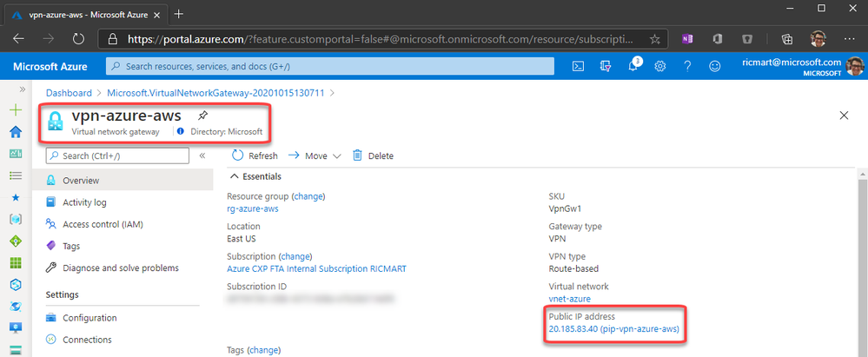This screenshot has height=357, width=868.
Task: Open All services list icon
Action: coord(16,175)
